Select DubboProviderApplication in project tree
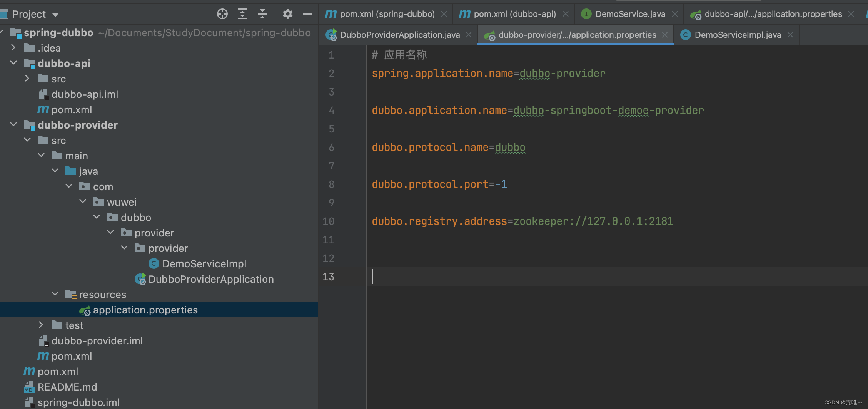 [211, 279]
